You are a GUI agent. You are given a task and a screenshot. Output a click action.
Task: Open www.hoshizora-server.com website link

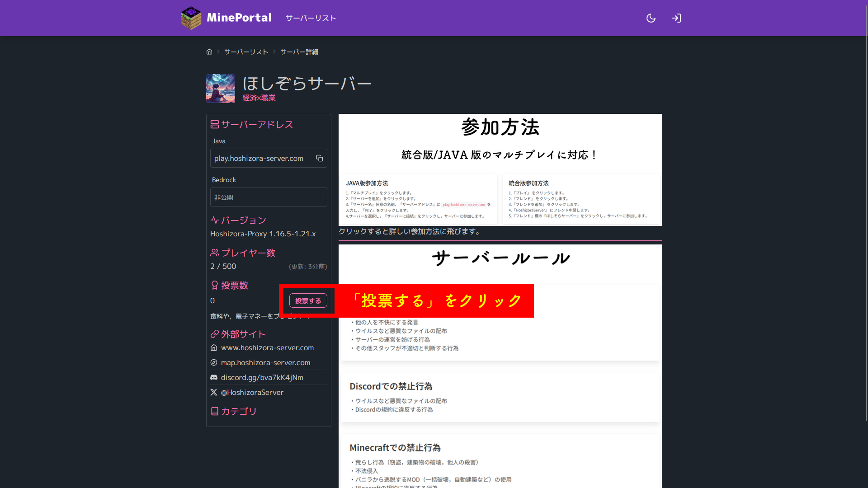pos(267,347)
